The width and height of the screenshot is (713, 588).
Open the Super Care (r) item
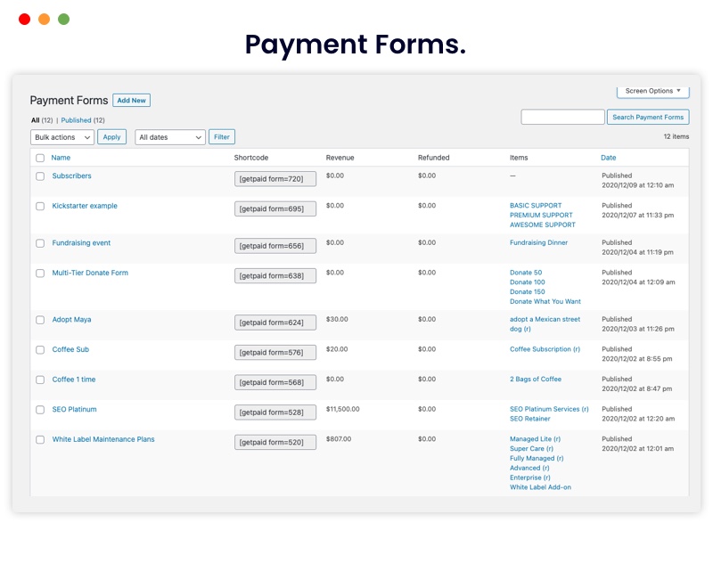coord(531,449)
